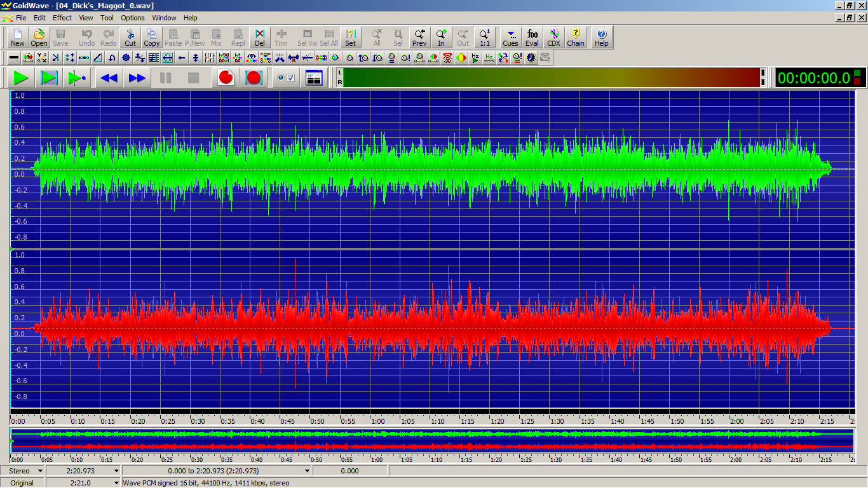
Task: Expand the selection range 0.000 to 2:20.973 dropdown
Action: coord(307,471)
